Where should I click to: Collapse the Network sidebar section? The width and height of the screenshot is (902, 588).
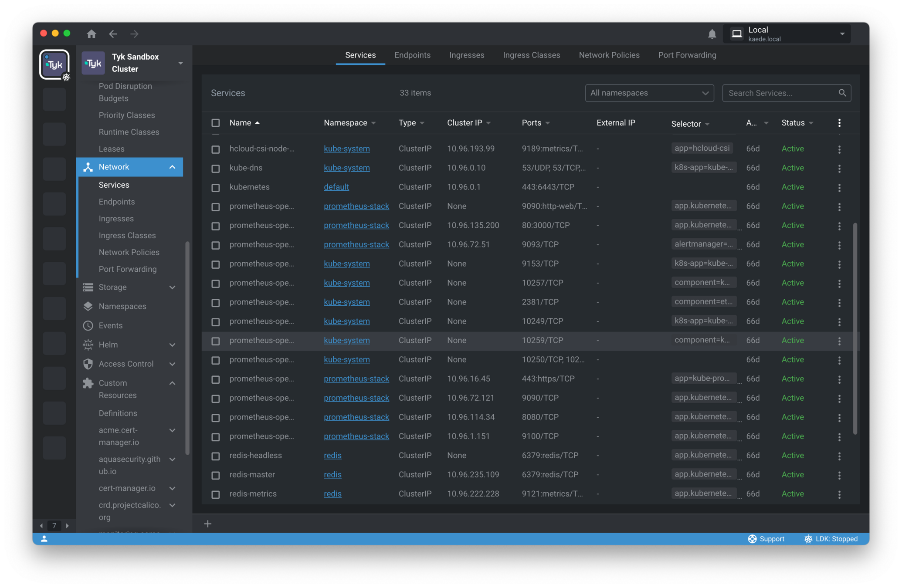click(172, 167)
